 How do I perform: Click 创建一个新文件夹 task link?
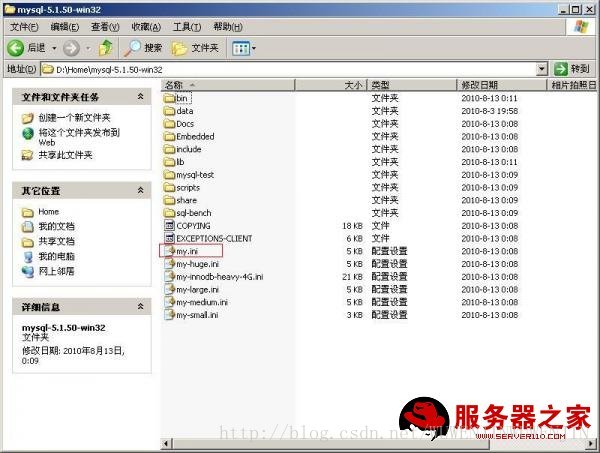click(x=74, y=117)
